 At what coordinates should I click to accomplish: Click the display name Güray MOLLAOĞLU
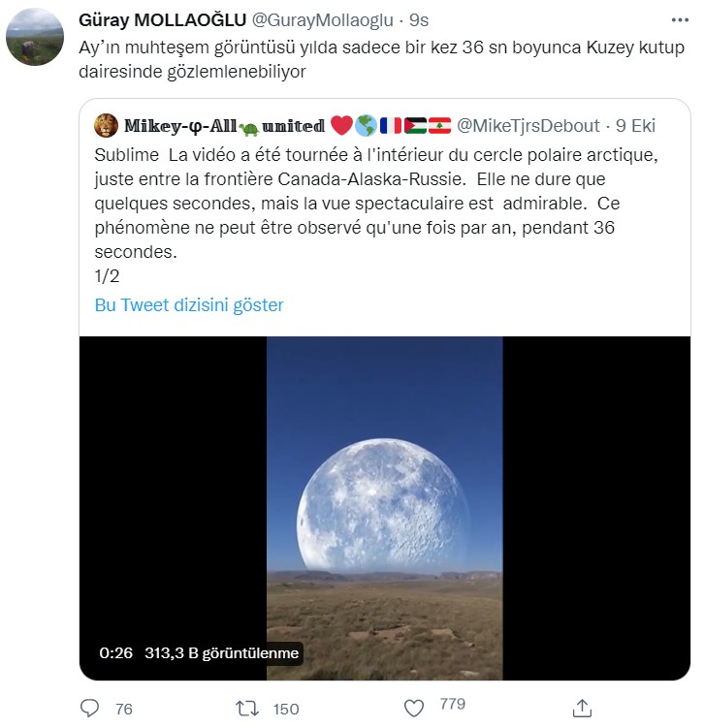[x=163, y=20]
